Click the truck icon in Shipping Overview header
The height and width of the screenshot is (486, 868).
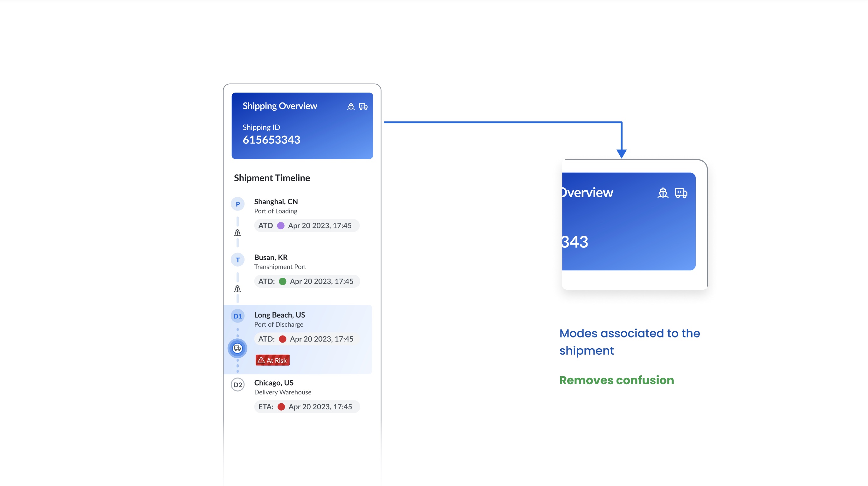(x=363, y=107)
